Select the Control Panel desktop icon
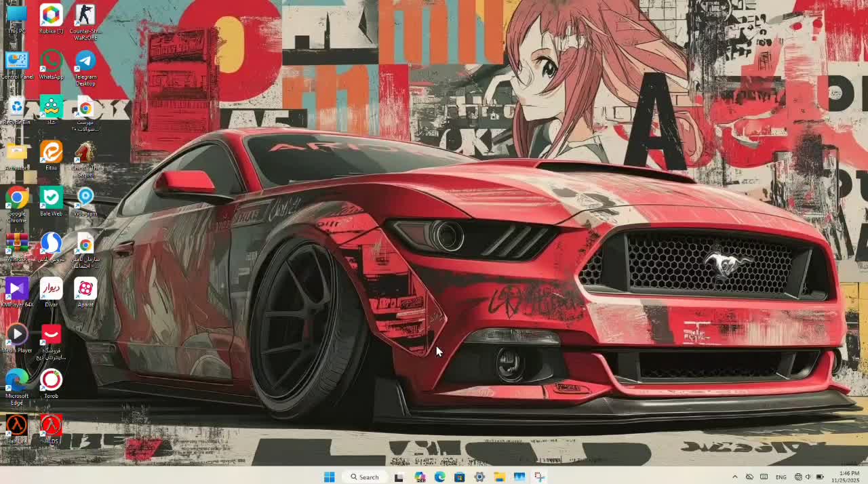 [x=17, y=62]
